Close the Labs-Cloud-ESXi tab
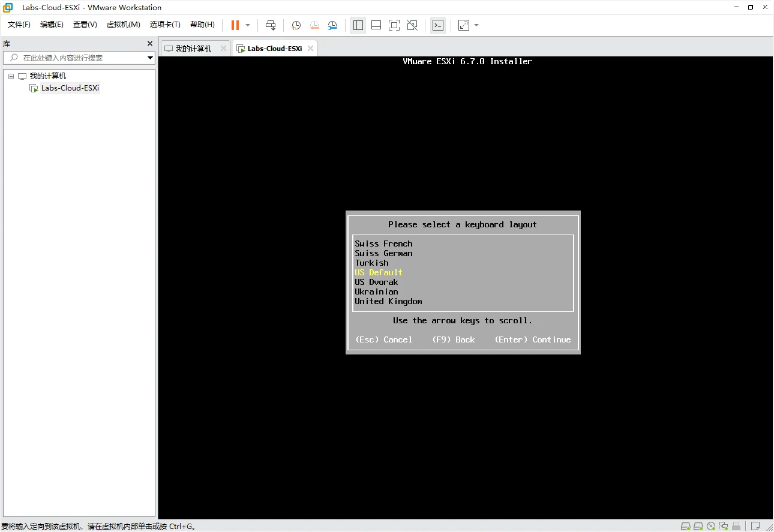The width and height of the screenshot is (774, 532). [310, 49]
